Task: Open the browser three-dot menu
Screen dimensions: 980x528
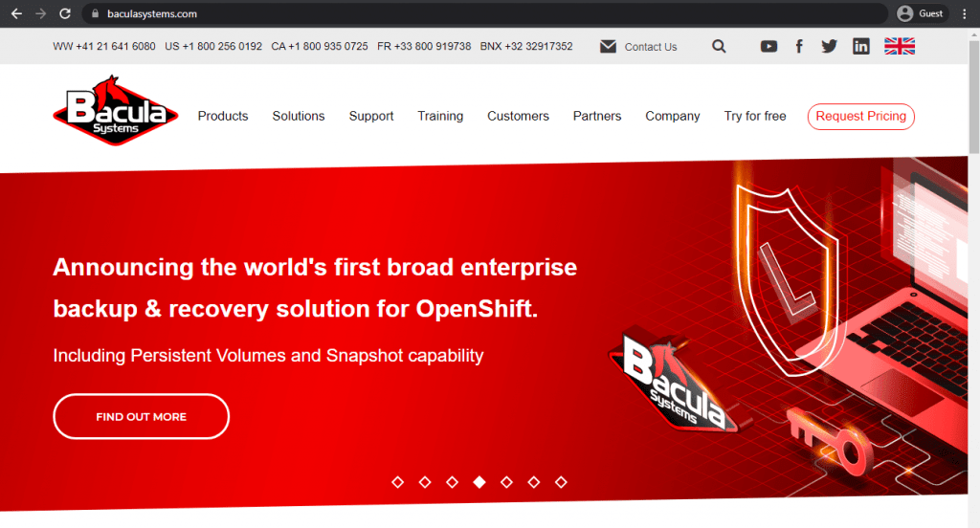Action: click(x=965, y=13)
